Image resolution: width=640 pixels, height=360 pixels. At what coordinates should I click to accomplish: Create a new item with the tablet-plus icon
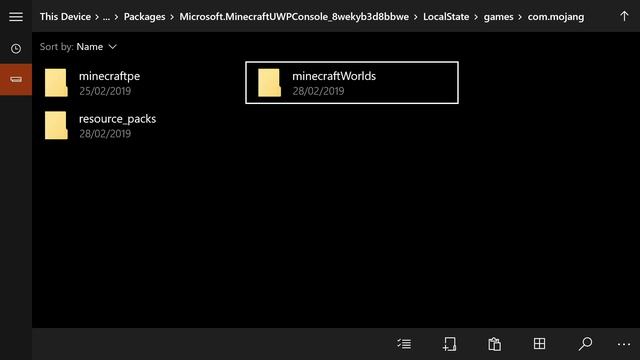[449, 344]
